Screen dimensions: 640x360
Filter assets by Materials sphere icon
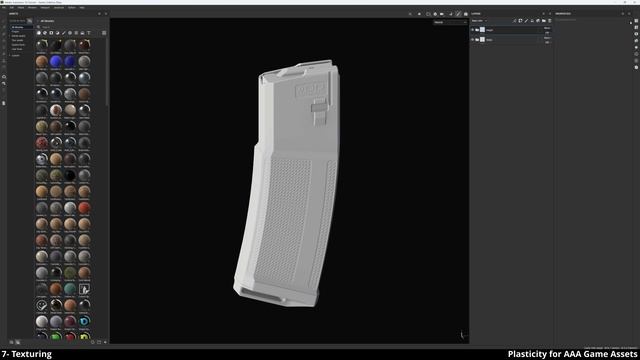pyautogui.click(x=39, y=33)
